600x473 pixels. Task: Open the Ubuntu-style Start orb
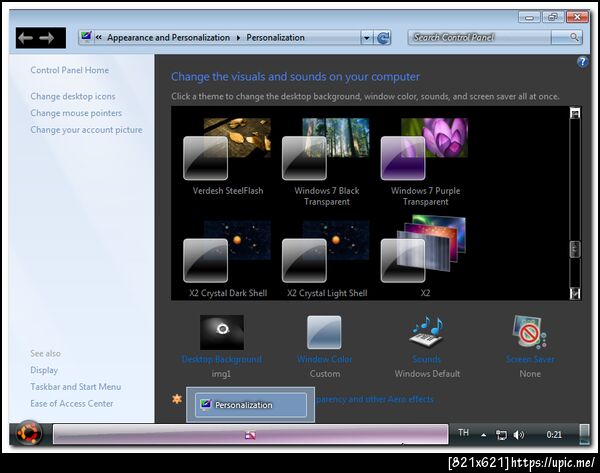(x=28, y=434)
